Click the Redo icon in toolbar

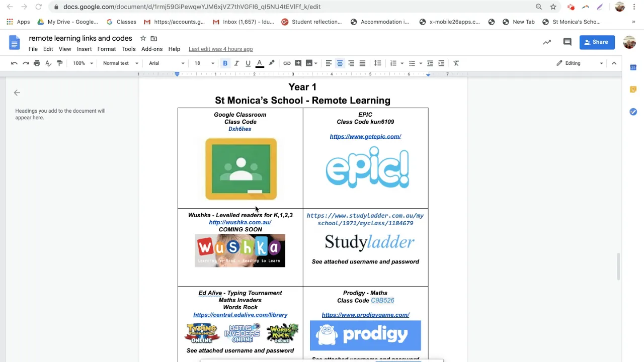point(26,63)
